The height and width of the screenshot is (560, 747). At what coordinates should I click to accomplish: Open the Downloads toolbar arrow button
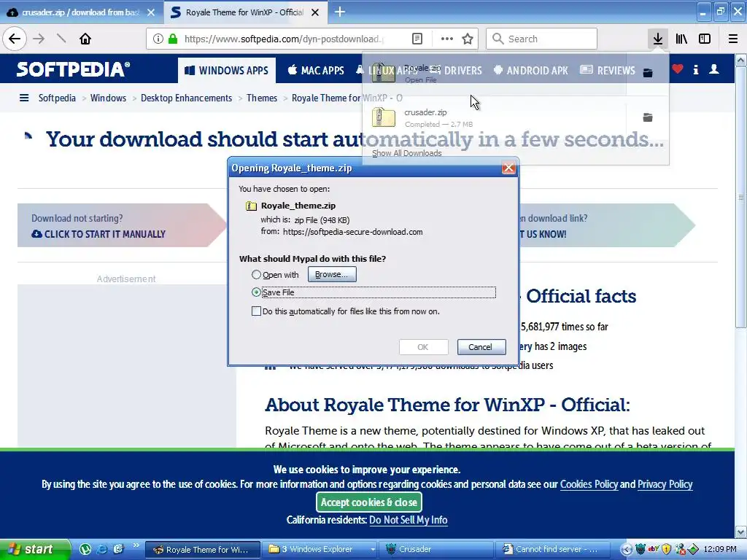click(657, 39)
